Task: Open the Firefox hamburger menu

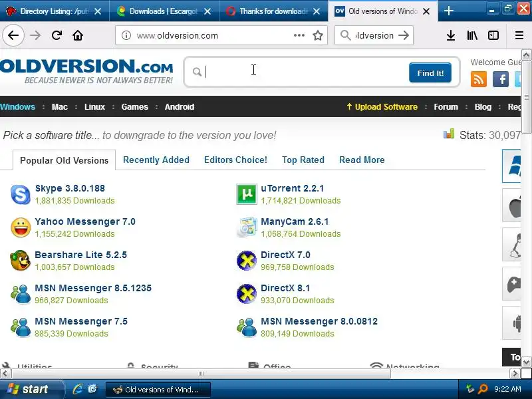Action: coord(519,35)
